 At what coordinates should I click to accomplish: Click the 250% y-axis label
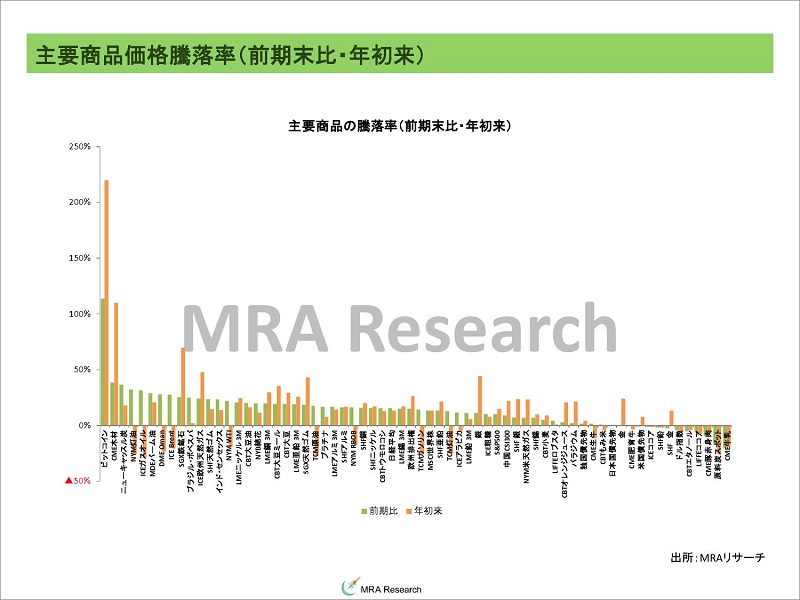pos(79,146)
